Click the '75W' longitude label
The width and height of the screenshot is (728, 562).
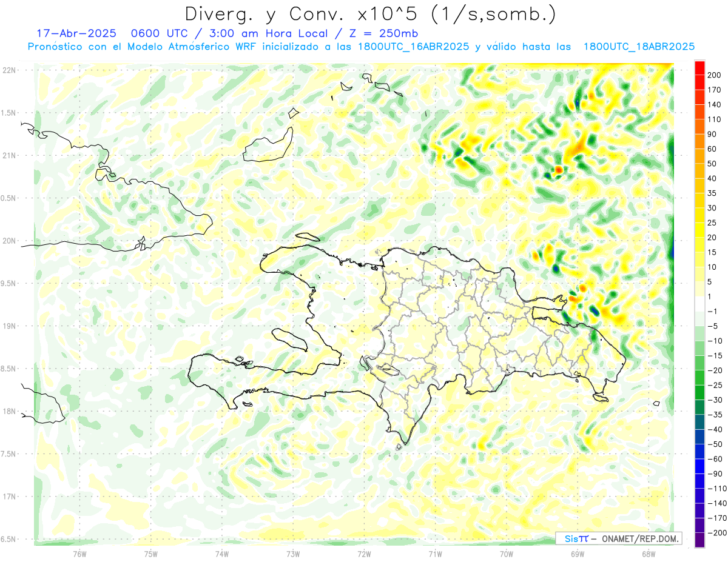pos(150,553)
